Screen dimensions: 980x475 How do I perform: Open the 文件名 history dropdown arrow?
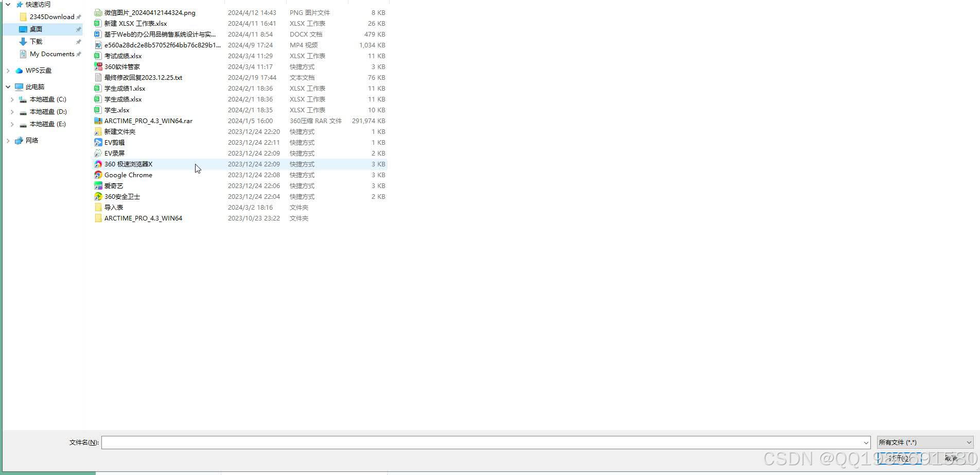[x=866, y=443]
